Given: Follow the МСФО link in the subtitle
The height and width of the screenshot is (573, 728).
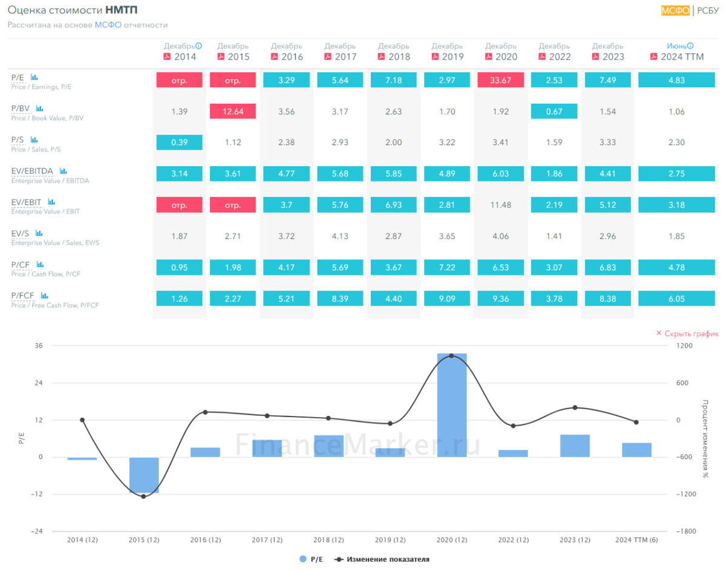Looking at the screenshot, I should pos(108,25).
